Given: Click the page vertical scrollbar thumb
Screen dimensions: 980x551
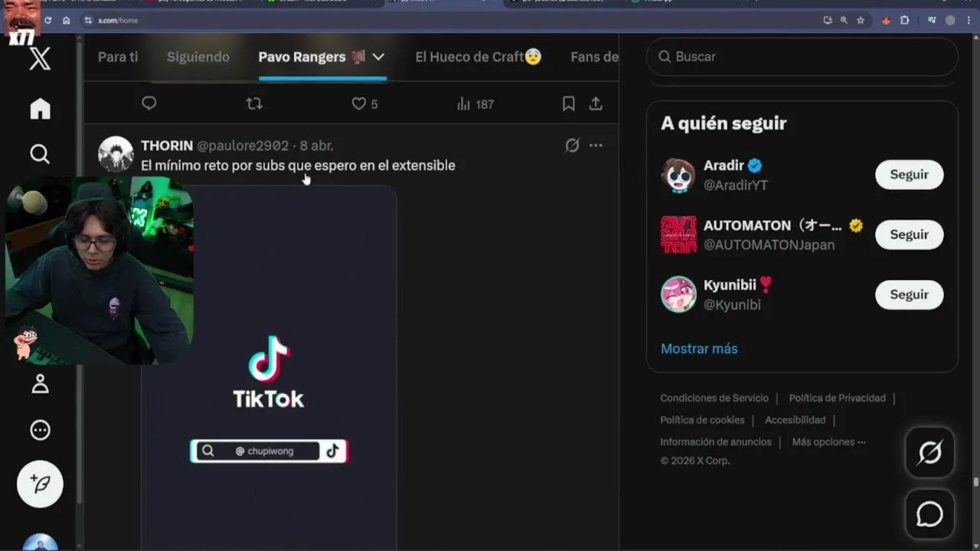Looking at the screenshot, I should point(975,482).
